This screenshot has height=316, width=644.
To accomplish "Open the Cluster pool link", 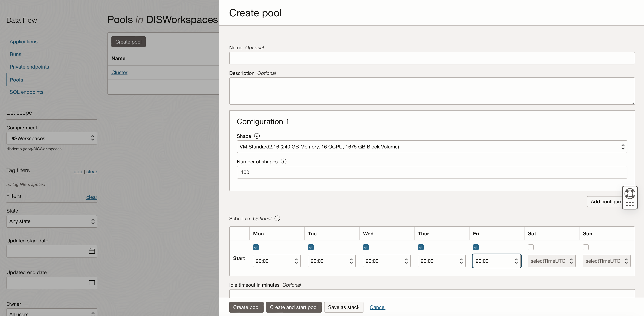I will click(x=119, y=72).
